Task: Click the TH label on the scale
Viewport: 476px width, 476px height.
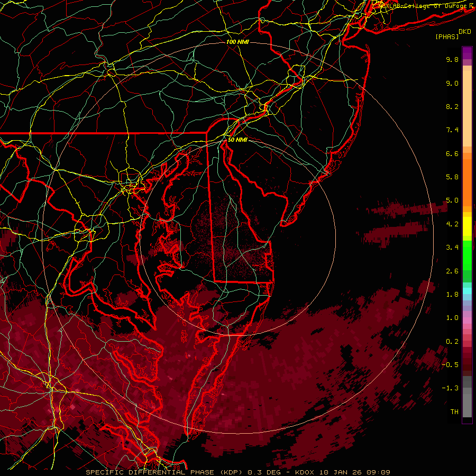Action: (x=454, y=412)
